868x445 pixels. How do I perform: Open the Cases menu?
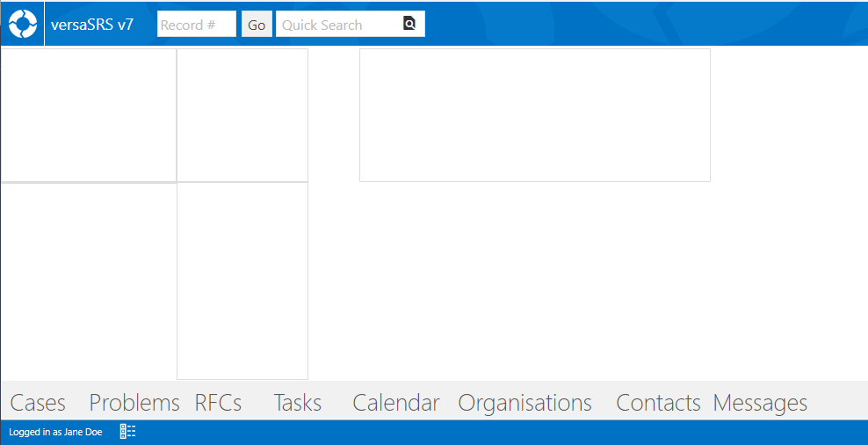38,403
